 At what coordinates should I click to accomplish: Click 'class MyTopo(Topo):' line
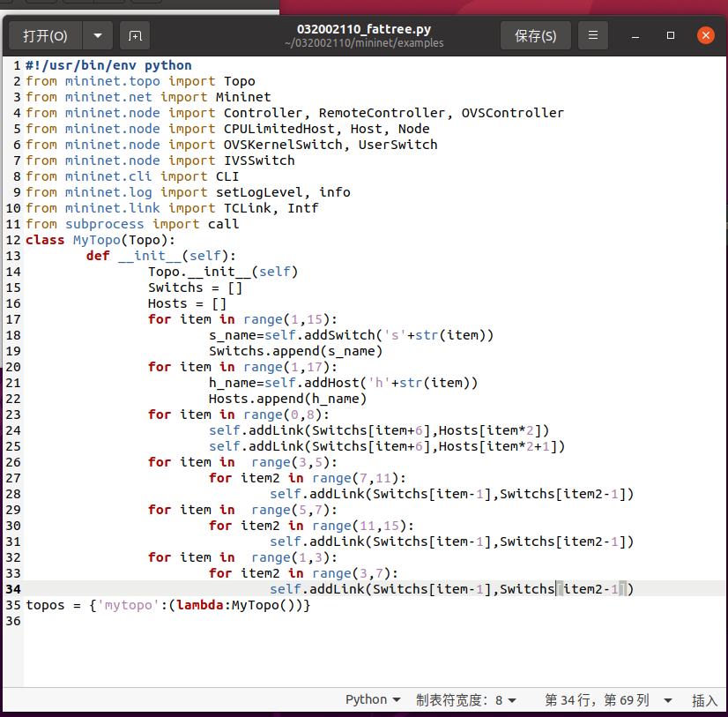coord(100,240)
